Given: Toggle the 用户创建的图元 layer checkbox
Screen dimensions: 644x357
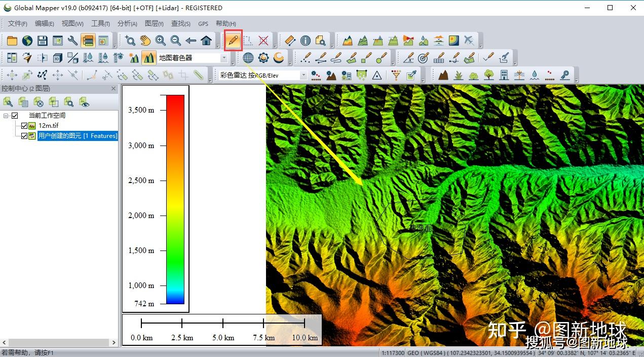Looking at the screenshot, I should [x=24, y=136].
